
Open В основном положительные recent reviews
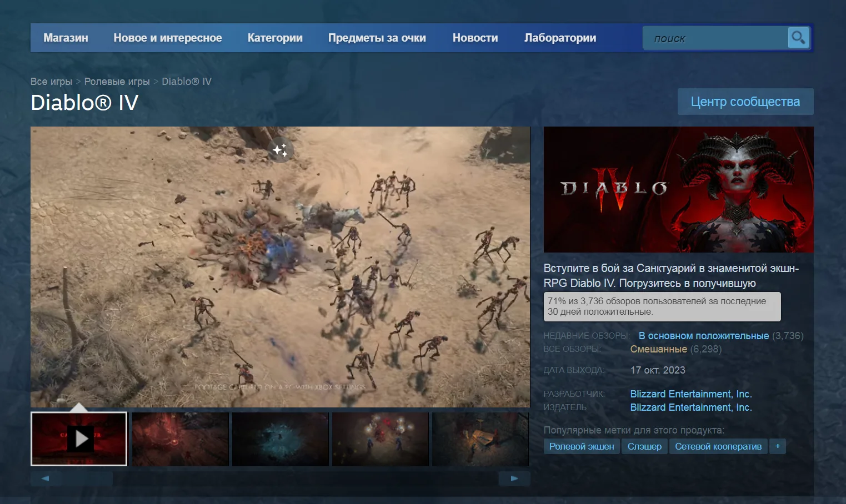click(704, 336)
